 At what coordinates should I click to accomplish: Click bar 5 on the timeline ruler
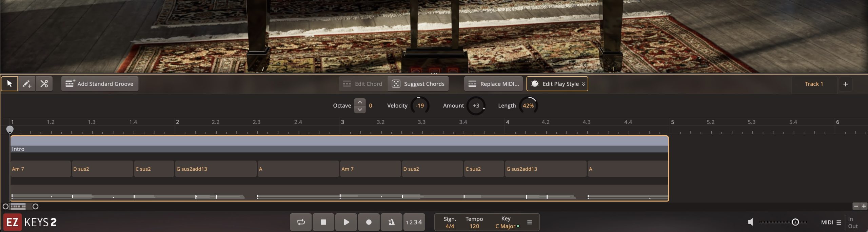(x=672, y=122)
